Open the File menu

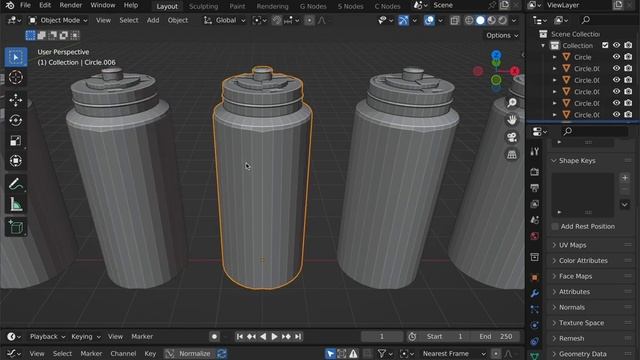click(25, 5)
